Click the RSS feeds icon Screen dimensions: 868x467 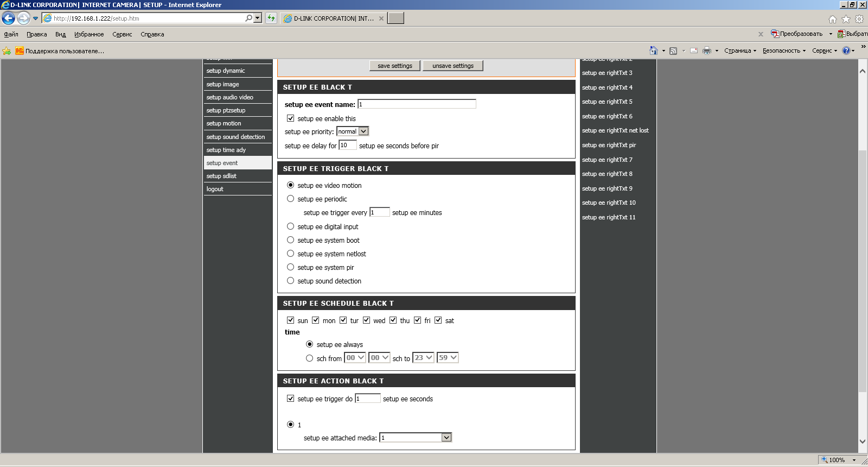click(673, 51)
